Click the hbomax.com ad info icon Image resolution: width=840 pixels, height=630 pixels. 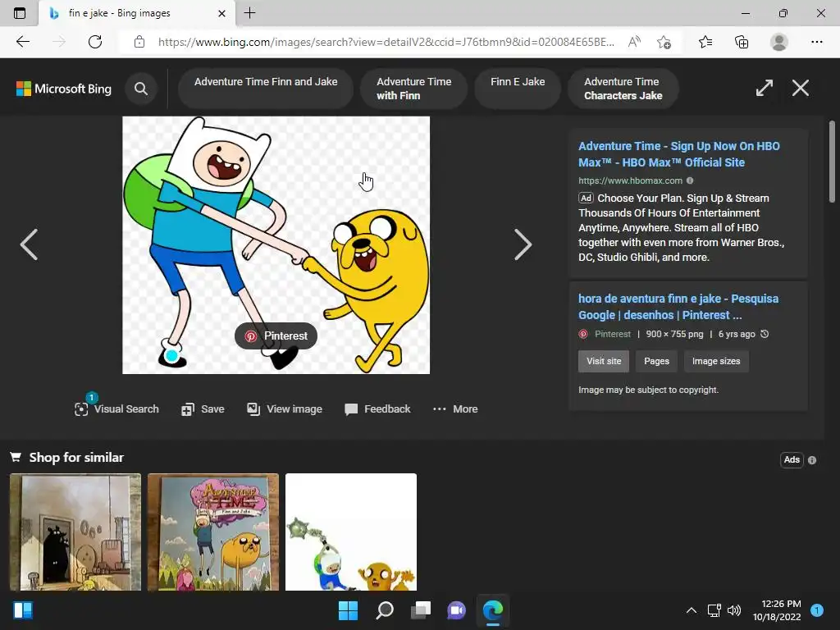point(690,180)
